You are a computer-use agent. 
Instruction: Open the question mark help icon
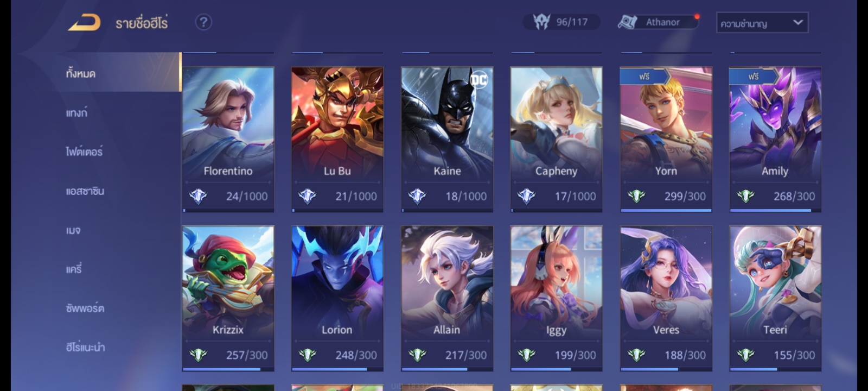[203, 22]
